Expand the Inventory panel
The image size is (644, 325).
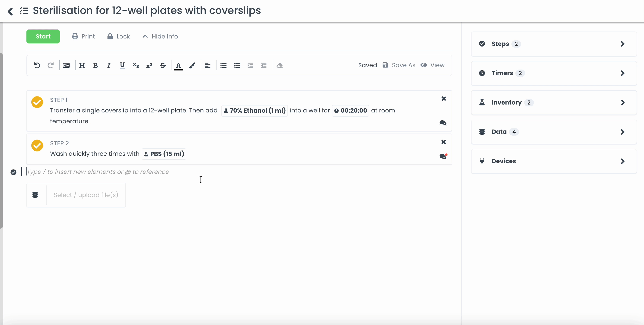point(554,102)
